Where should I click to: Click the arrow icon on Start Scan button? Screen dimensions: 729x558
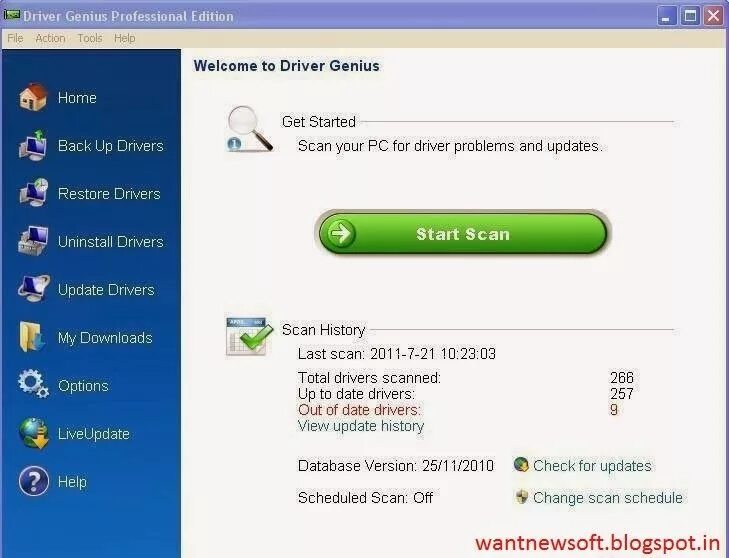(x=341, y=233)
